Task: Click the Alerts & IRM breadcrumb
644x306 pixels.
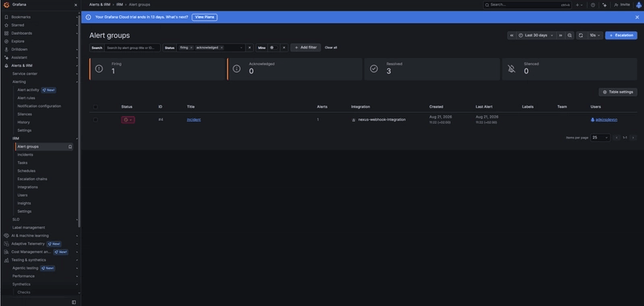Action: [99, 5]
